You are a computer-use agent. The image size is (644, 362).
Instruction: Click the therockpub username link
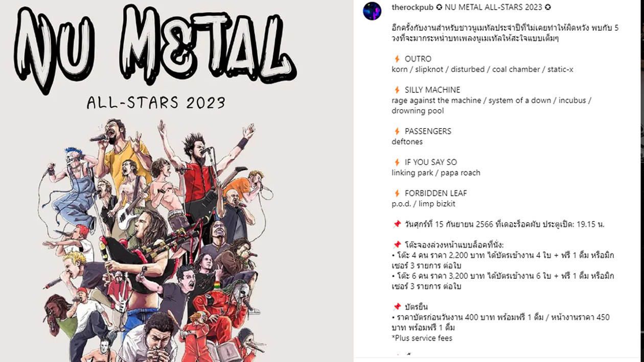tap(412, 7)
